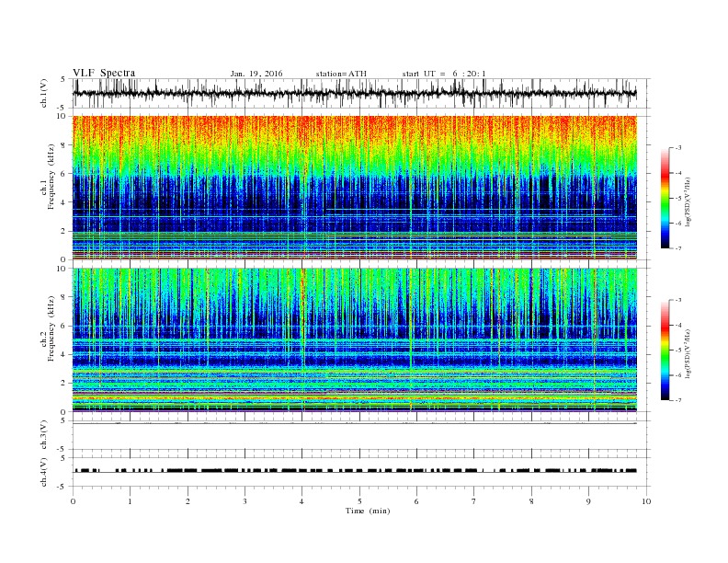Click the time axis tick label "9"
This screenshot has height=563, width=728.
(x=588, y=501)
